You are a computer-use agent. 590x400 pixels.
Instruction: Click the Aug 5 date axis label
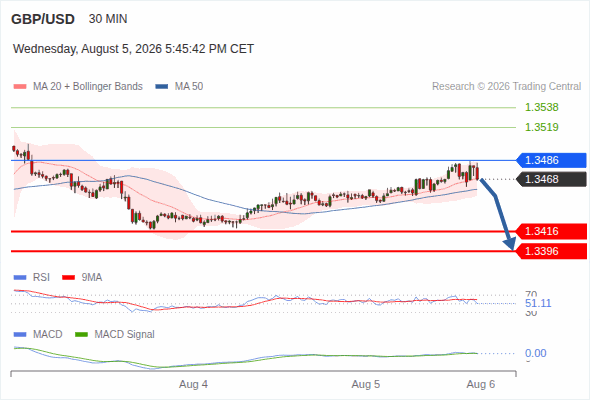click(x=366, y=385)
